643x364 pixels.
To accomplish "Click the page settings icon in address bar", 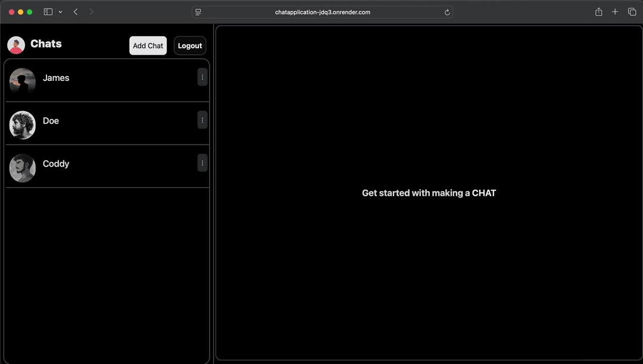I will tap(198, 12).
